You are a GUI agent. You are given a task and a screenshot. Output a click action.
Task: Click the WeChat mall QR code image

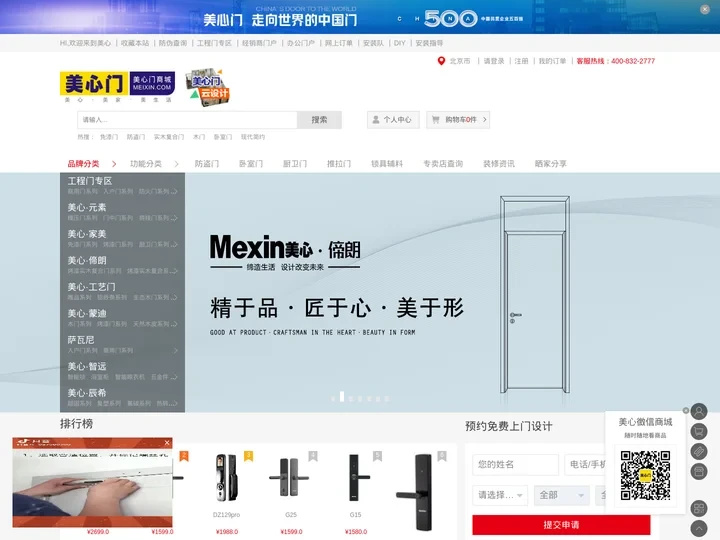[645, 475]
